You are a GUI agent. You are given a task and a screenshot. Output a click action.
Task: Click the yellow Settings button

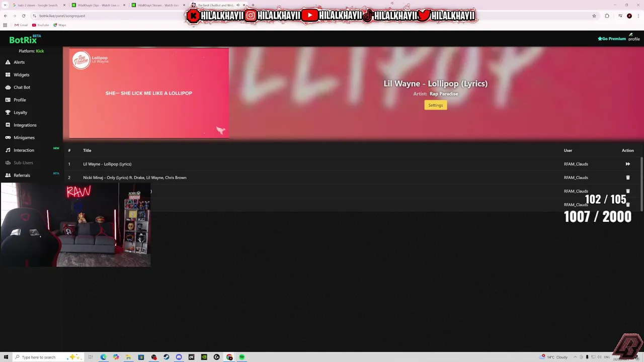(436, 105)
